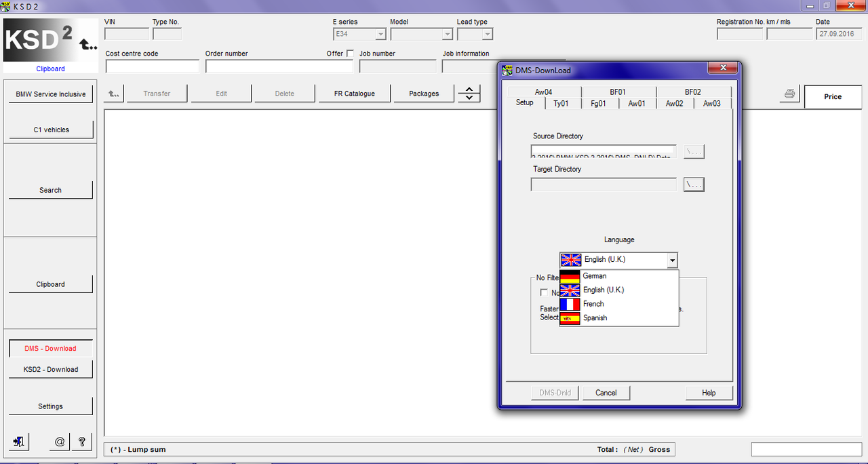This screenshot has width=868, height=464.
Task: Click the KSD2 - Download sidebar button
Action: click(x=51, y=369)
